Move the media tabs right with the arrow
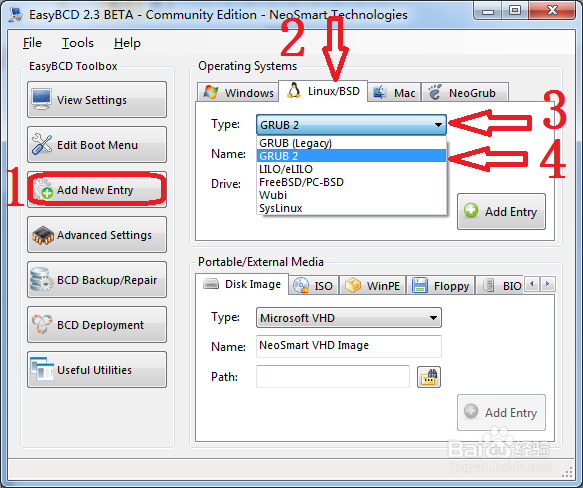Image resolution: width=583 pixels, height=488 pixels. click(547, 284)
